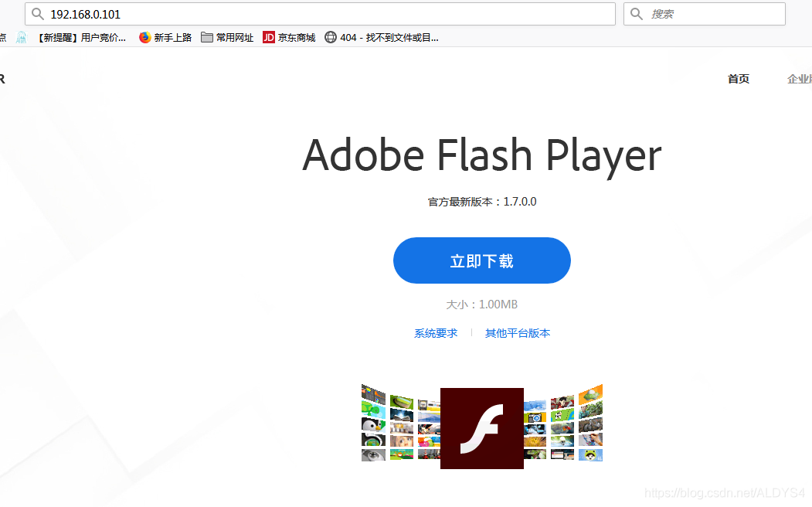Open the 其他平台版本 link
This screenshot has width=812, height=507.
click(x=518, y=333)
